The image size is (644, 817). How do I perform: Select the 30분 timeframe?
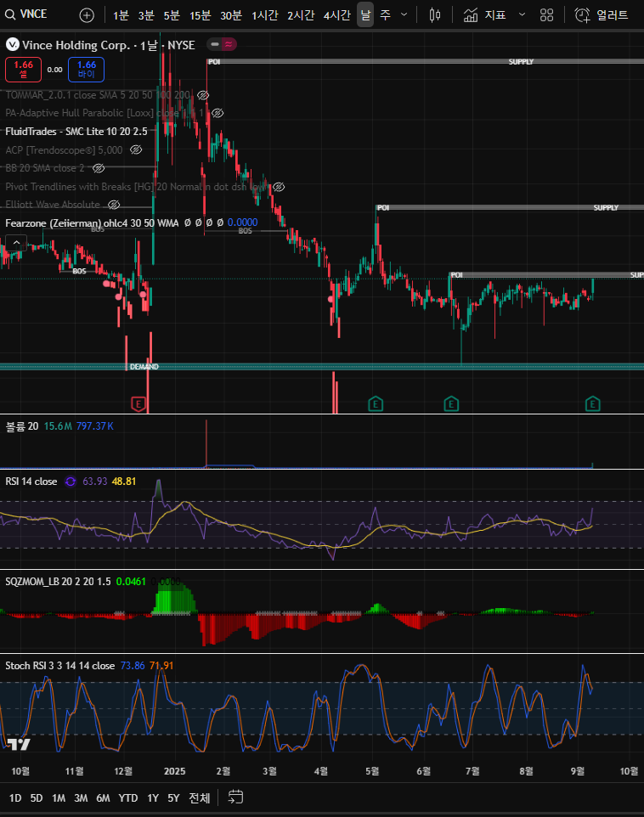click(231, 15)
